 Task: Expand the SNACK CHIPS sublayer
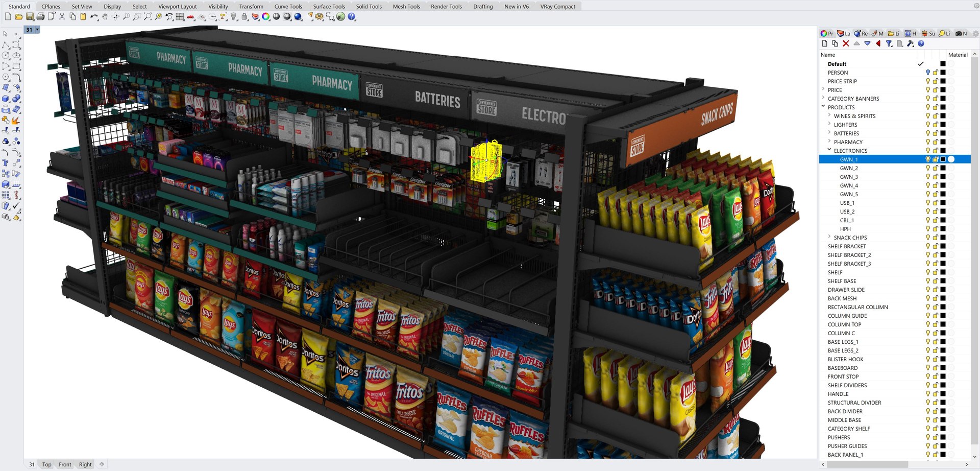tap(829, 237)
